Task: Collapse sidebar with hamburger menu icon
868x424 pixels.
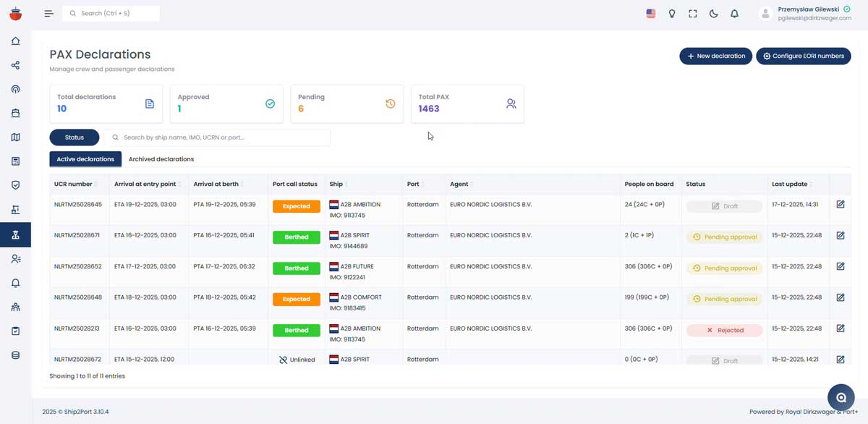Action: point(48,14)
